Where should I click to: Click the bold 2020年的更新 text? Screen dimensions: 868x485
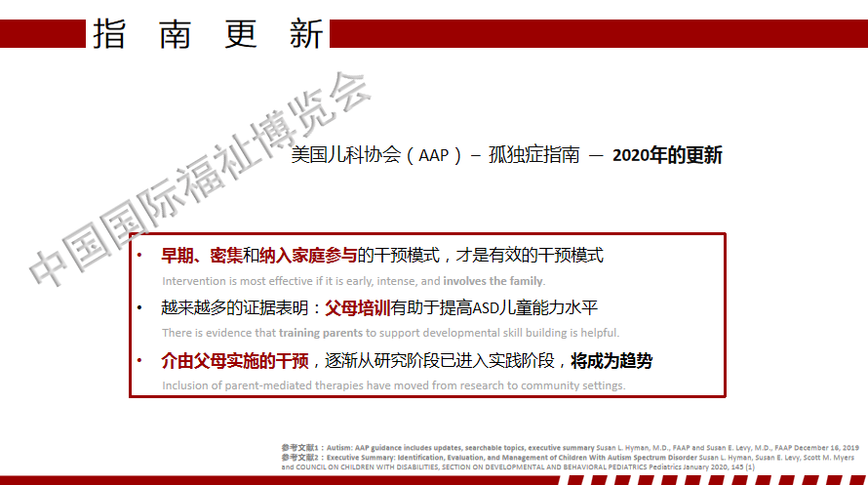(667, 155)
